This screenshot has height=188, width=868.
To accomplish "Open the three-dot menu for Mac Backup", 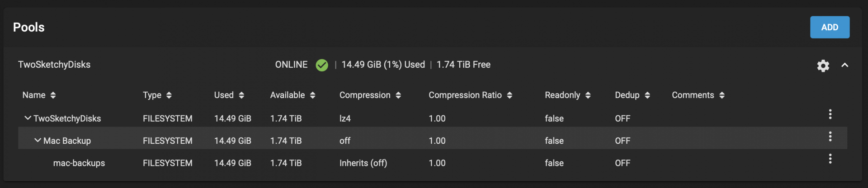I will (830, 136).
